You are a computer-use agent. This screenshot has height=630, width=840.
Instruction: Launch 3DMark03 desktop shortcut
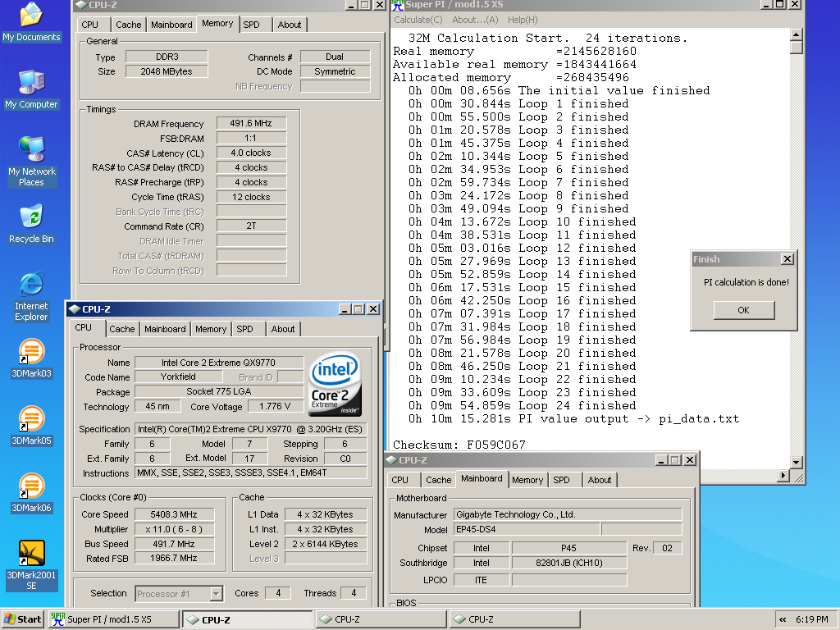click(31, 358)
